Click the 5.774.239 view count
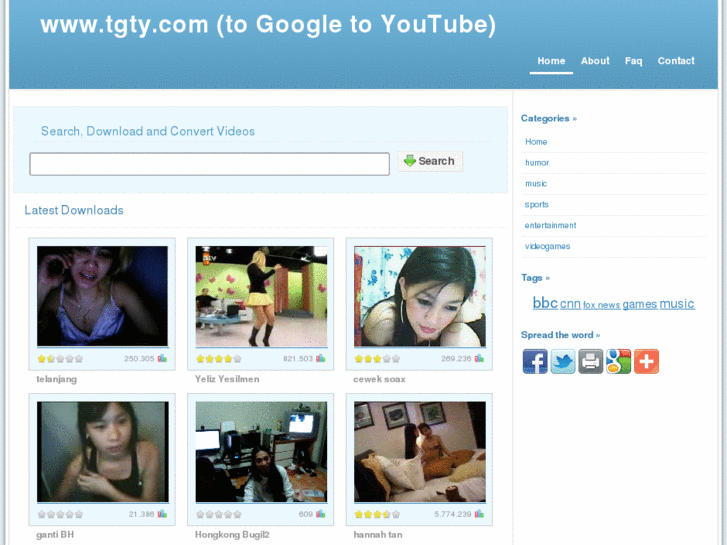Viewport: 727px width, 545px height. [x=453, y=514]
